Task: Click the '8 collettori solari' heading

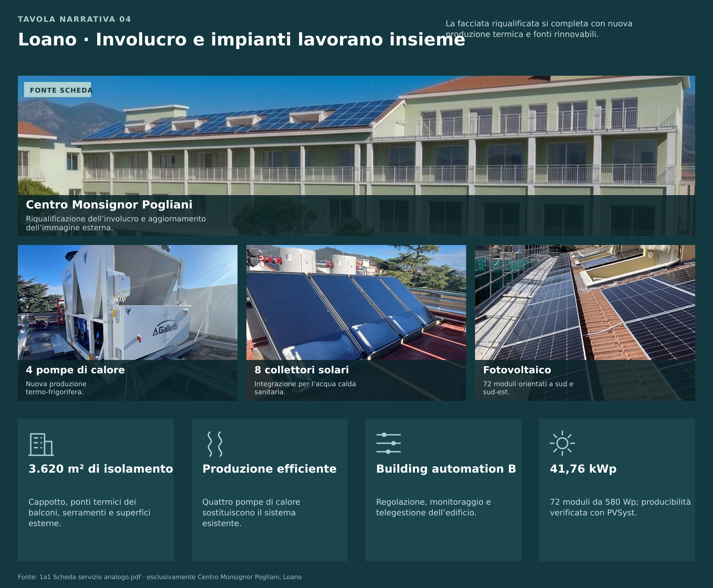Action: 302,370
